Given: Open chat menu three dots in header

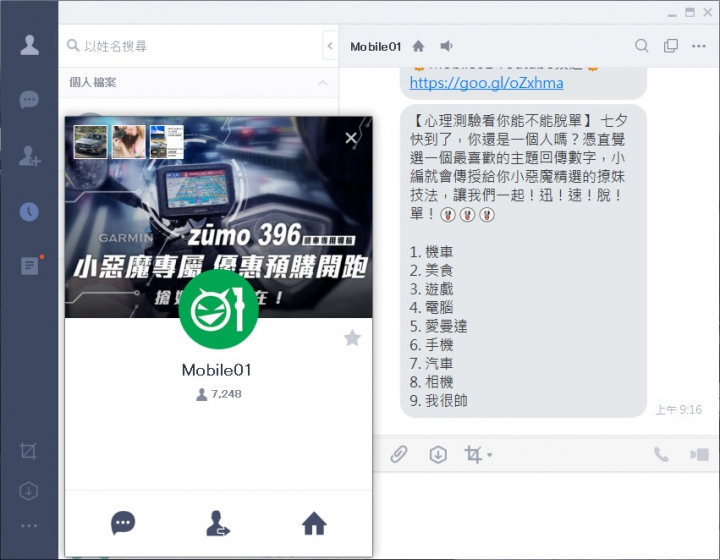Looking at the screenshot, I should point(698,46).
